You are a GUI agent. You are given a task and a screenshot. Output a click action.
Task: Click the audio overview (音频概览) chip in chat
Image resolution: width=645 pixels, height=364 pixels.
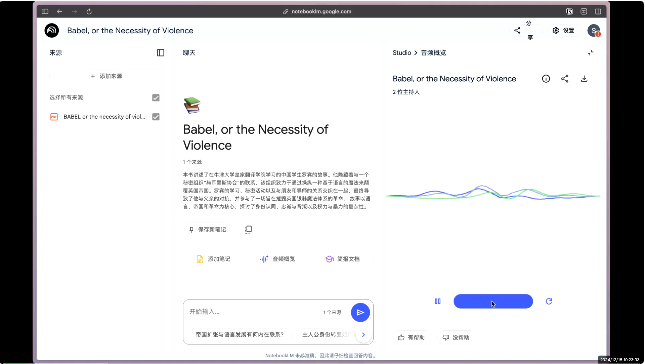pos(278,259)
